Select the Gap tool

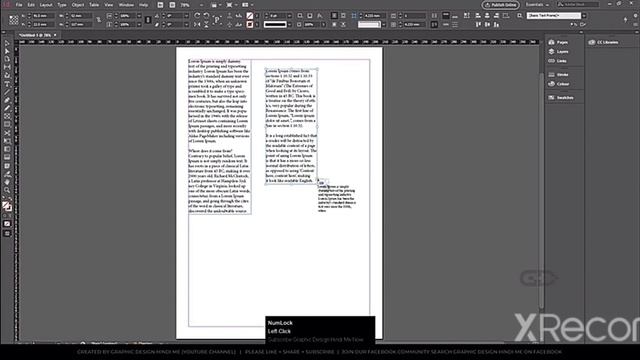pos(7,67)
